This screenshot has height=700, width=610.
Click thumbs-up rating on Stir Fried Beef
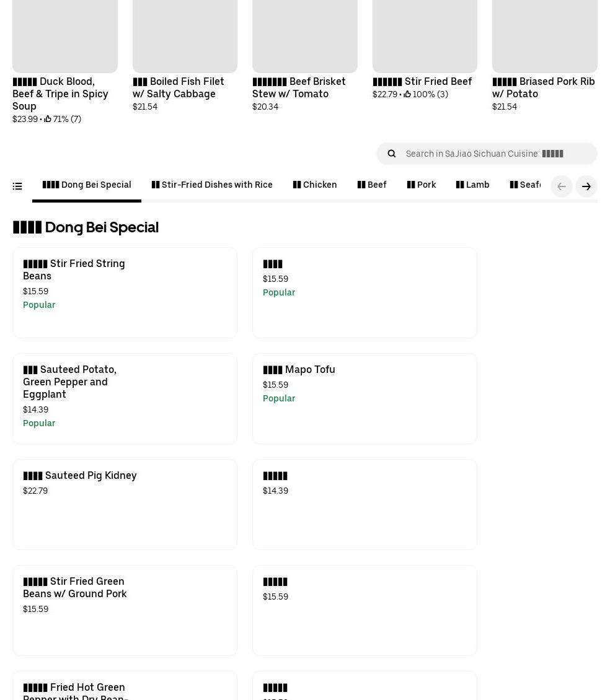coord(407,94)
